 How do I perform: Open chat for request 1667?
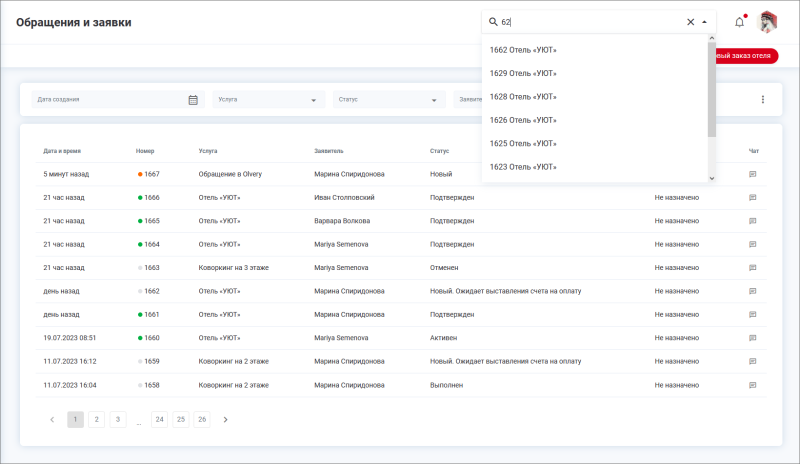(x=753, y=174)
